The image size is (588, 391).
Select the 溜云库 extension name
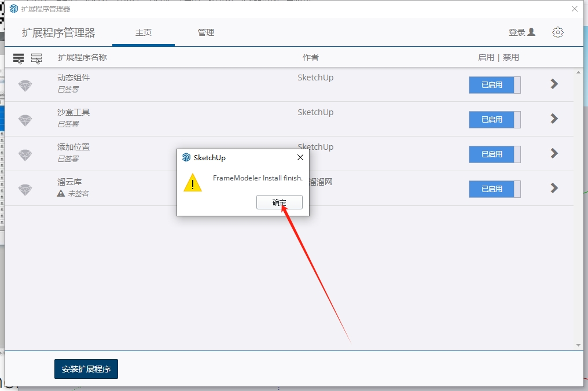69,182
